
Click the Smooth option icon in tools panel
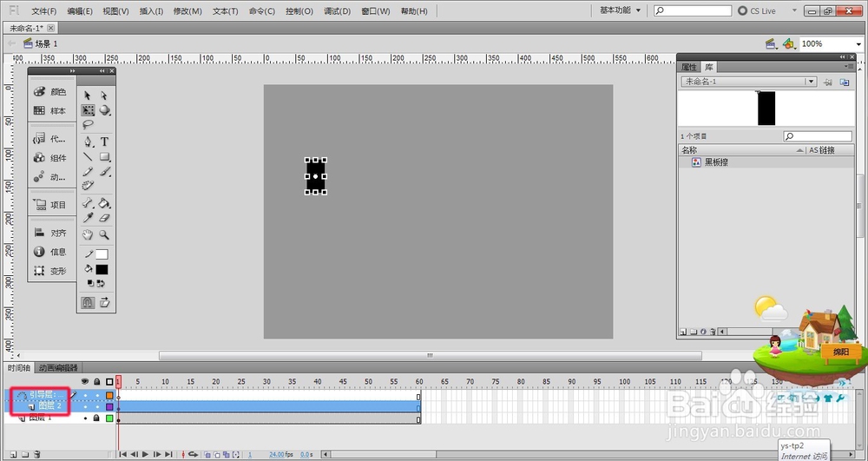[x=104, y=302]
